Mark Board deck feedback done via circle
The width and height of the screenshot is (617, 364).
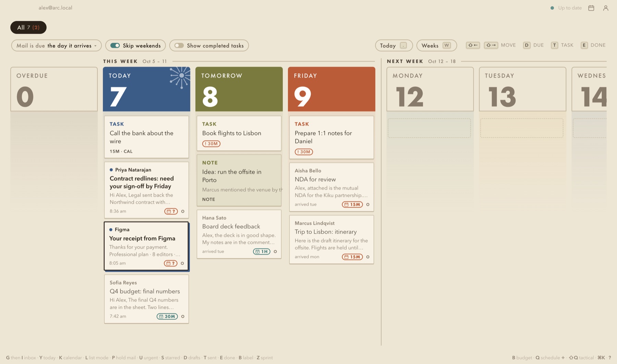coord(275,252)
